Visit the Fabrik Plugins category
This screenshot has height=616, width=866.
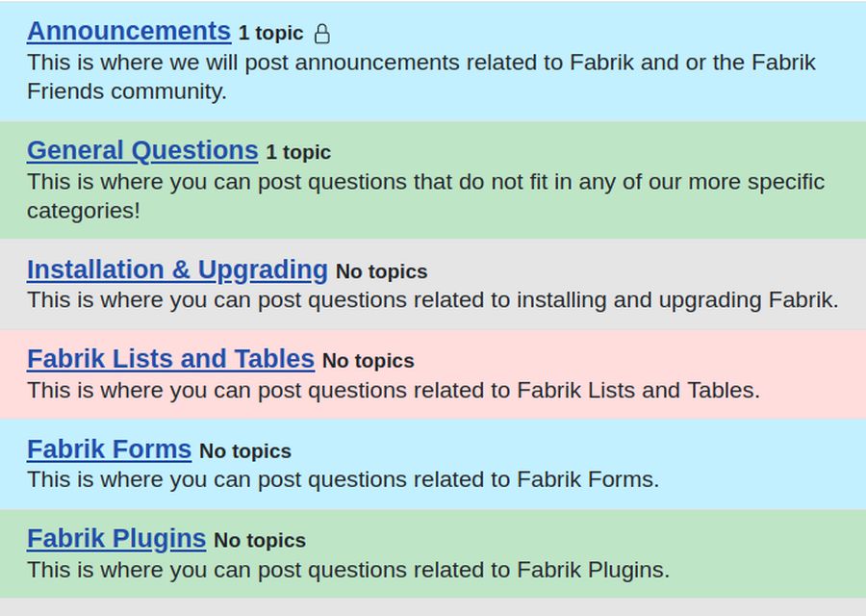116,539
